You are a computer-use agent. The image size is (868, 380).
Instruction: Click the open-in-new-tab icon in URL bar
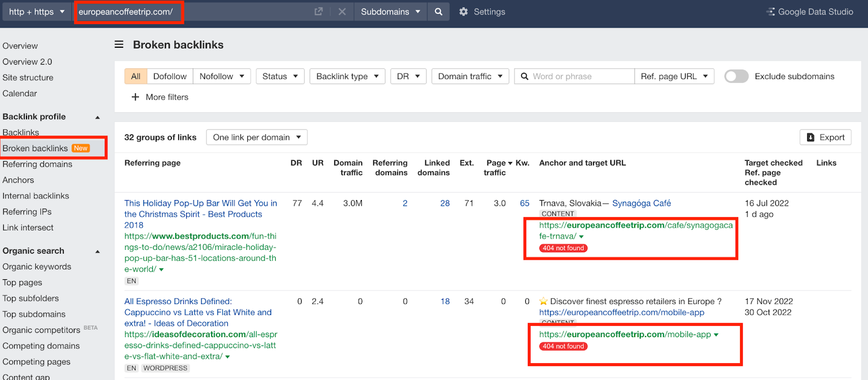coord(318,11)
